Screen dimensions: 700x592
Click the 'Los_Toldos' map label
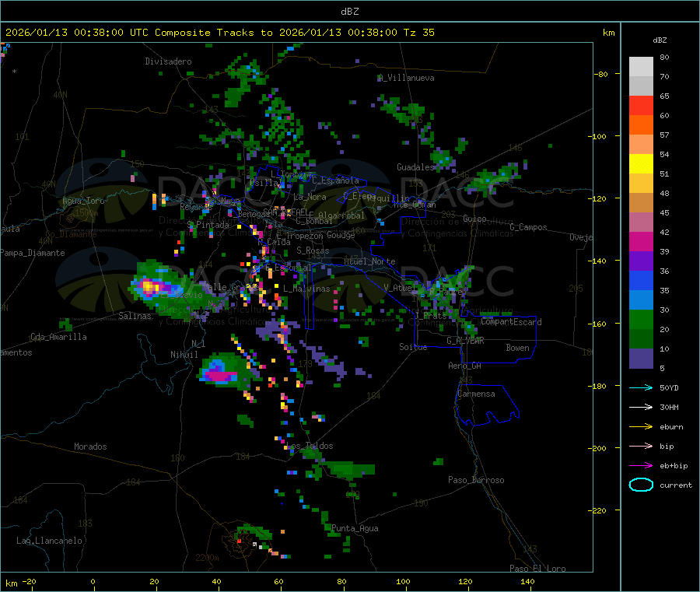pyautogui.click(x=310, y=446)
